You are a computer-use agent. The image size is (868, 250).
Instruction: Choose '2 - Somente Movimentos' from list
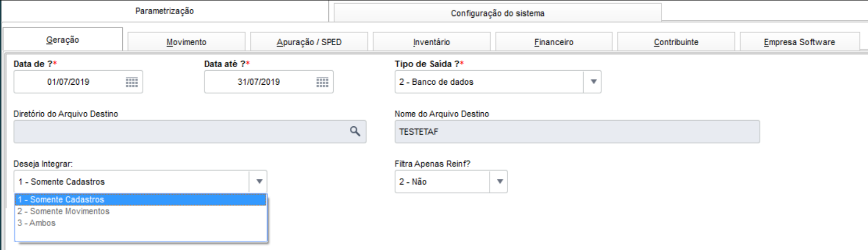click(64, 212)
